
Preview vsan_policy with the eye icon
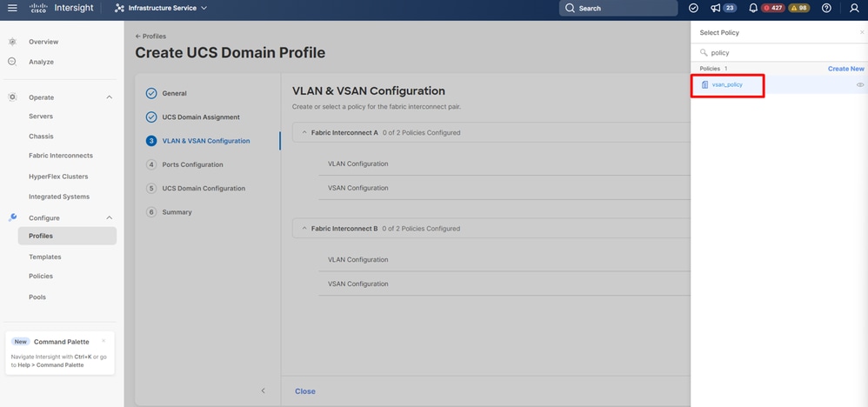point(859,84)
